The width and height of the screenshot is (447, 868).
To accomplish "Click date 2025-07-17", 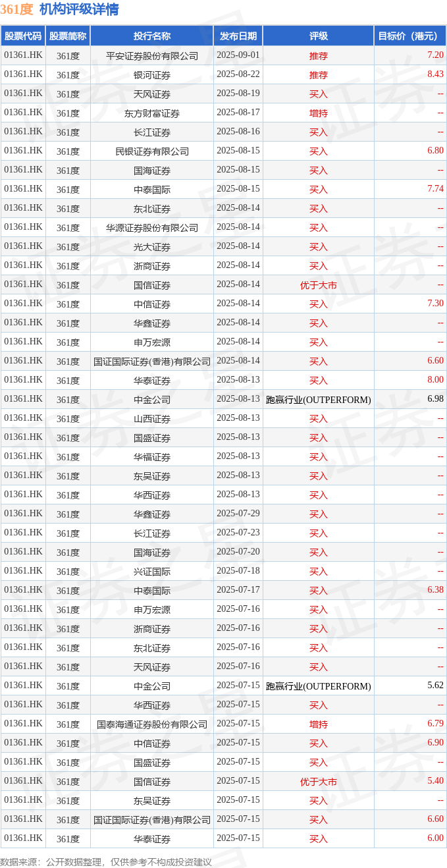I will 238,590.
